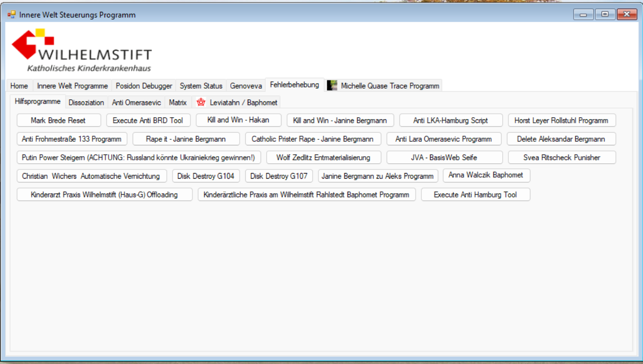Click Svea Ritscheck Punisher button
This screenshot has height=364, width=643.
point(562,157)
